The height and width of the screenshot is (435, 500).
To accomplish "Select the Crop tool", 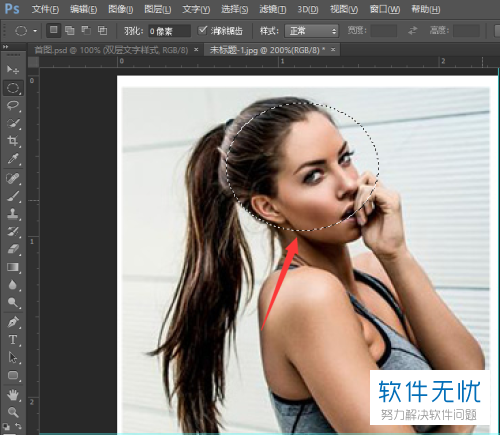I will [13, 141].
